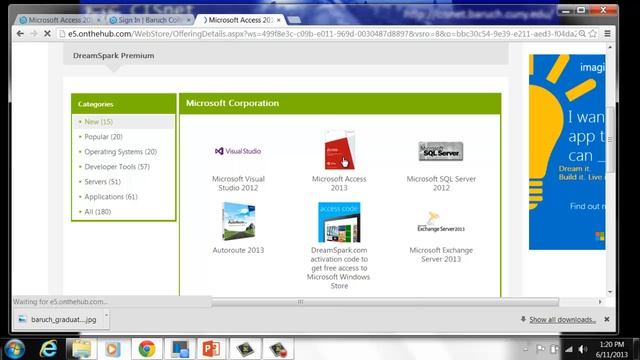Click the DreamSpark access code image

point(339,222)
